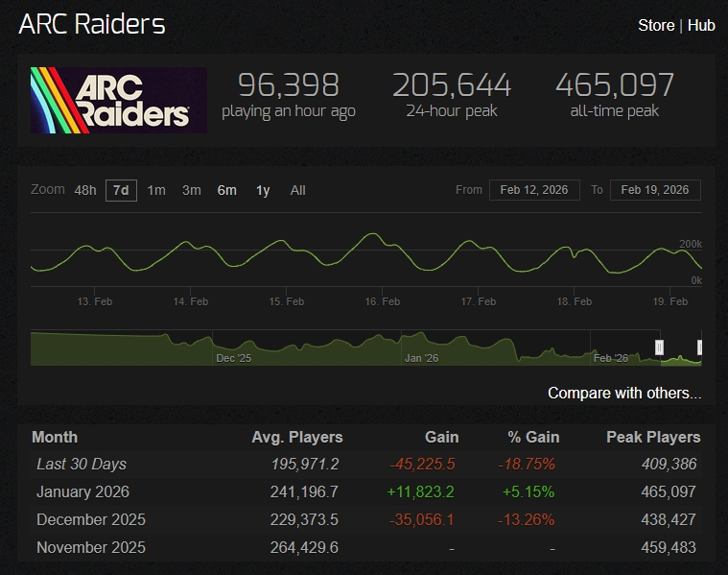
Task: Click peak players value 409,386
Action: click(669, 464)
